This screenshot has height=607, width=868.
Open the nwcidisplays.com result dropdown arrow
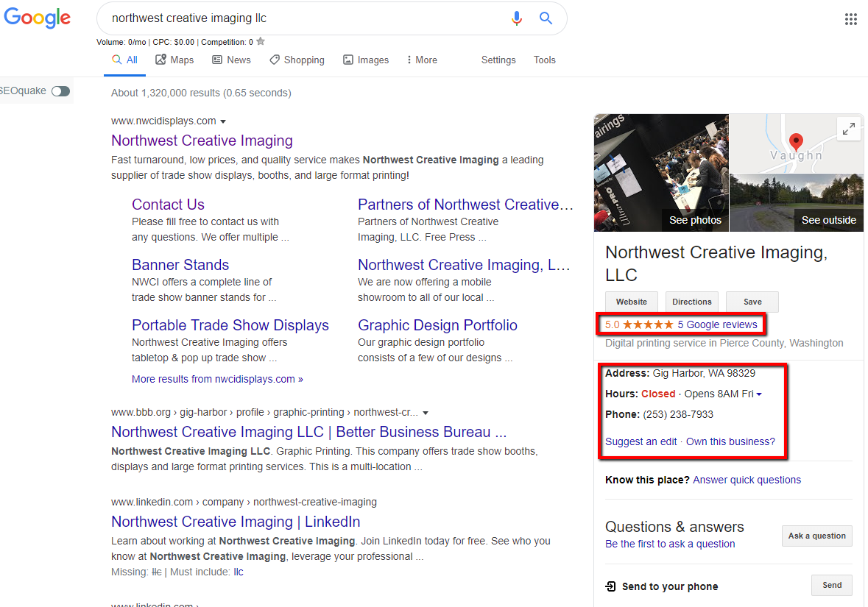(223, 121)
